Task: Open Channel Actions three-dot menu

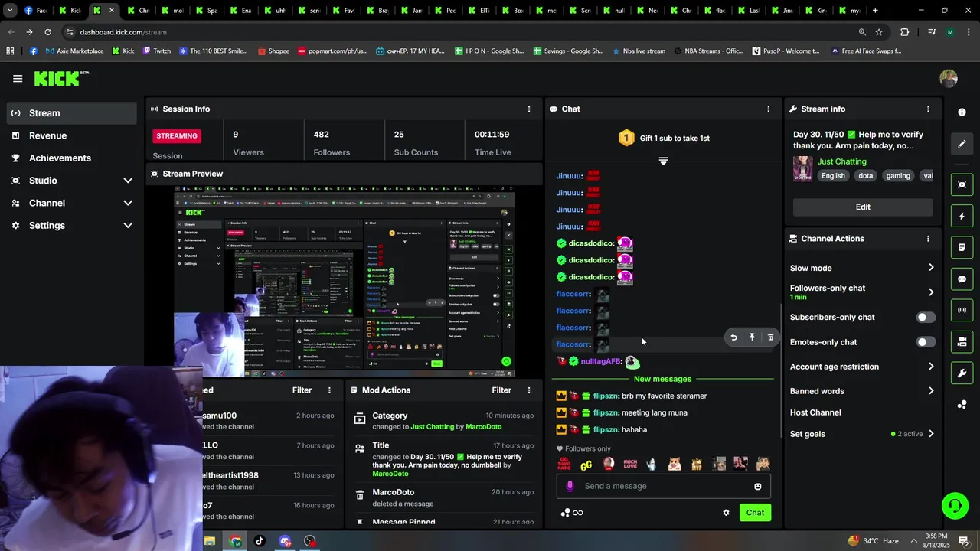Action: pyautogui.click(x=928, y=239)
